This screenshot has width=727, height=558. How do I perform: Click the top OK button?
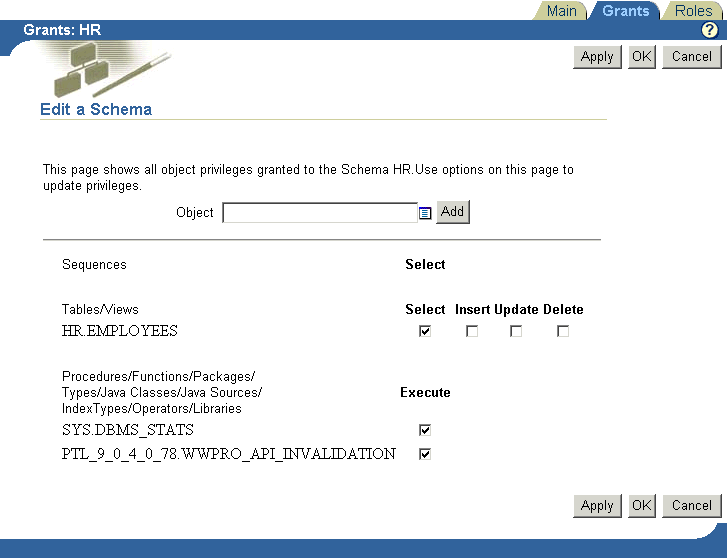pos(642,57)
